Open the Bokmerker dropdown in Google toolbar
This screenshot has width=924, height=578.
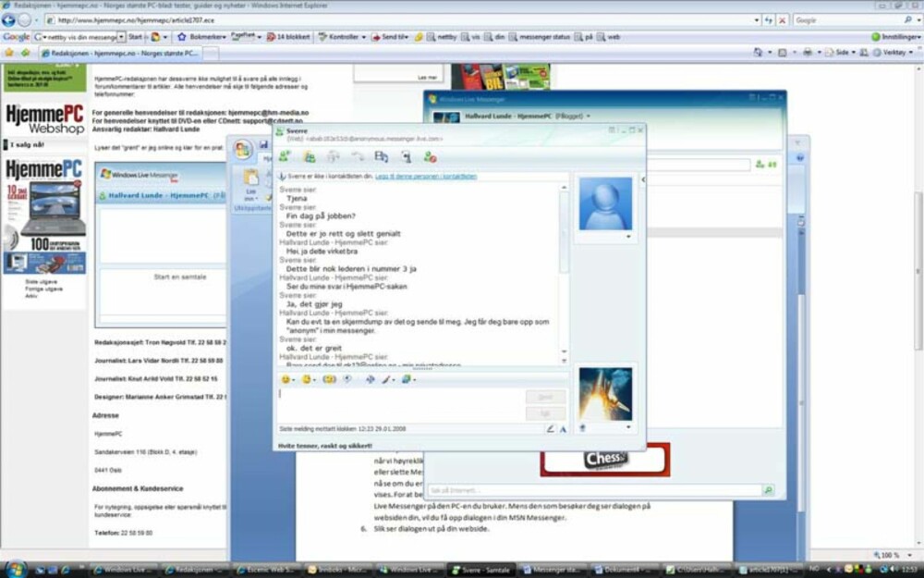pos(202,37)
